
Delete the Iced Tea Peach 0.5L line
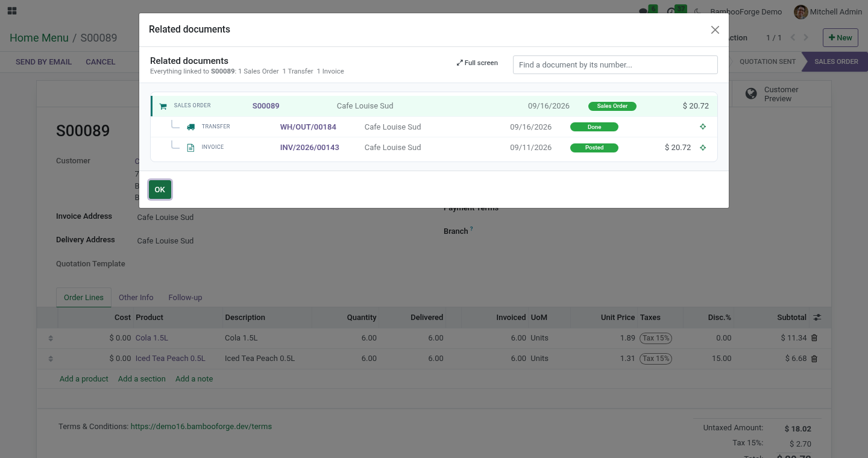coord(814,359)
